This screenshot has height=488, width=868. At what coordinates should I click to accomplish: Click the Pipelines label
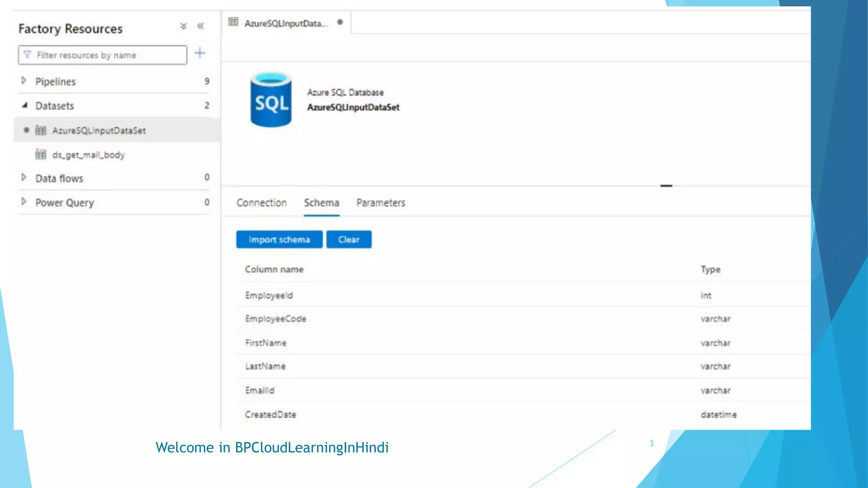(x=56, y=82)
